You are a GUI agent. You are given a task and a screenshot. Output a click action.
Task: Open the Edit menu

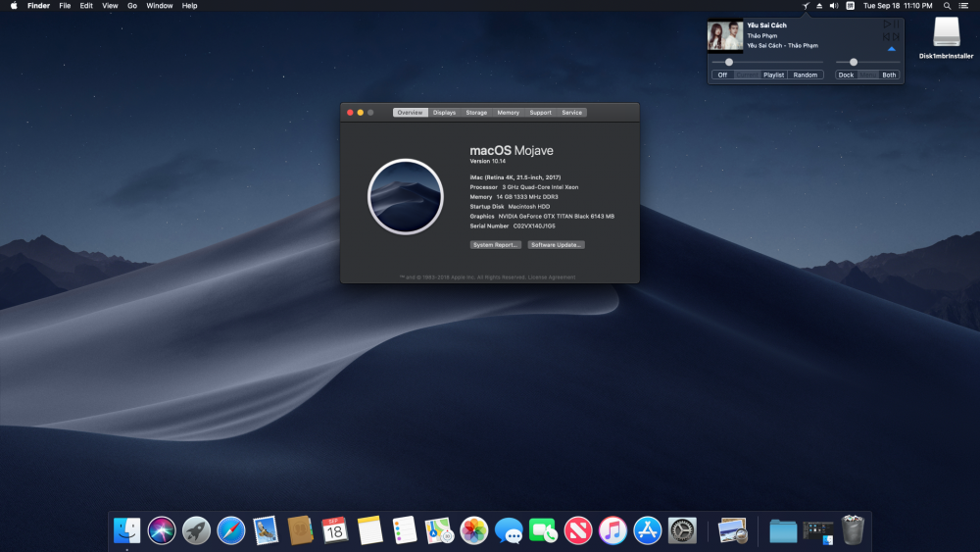tap(86, 6)
